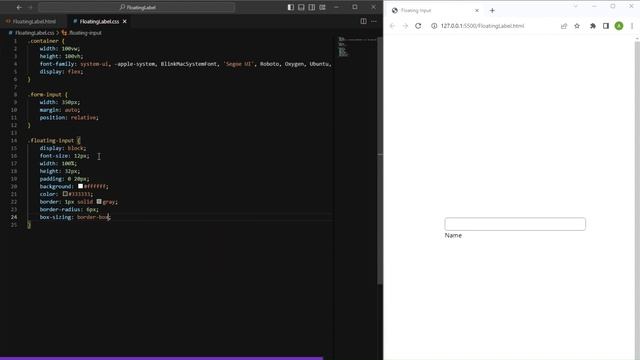The width and height of the screenshot is (640, 360).
Task: Close the FloatingLabel.css tab
Action: click(124, 22)
